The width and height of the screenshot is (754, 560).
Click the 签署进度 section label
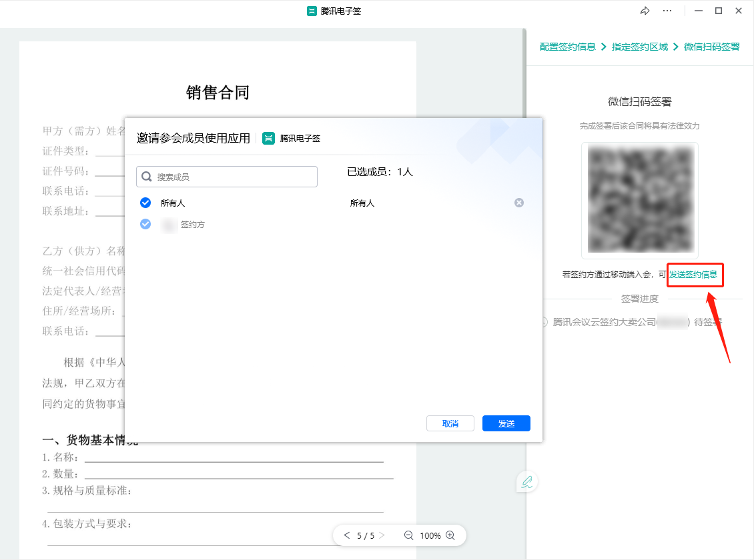639,299
